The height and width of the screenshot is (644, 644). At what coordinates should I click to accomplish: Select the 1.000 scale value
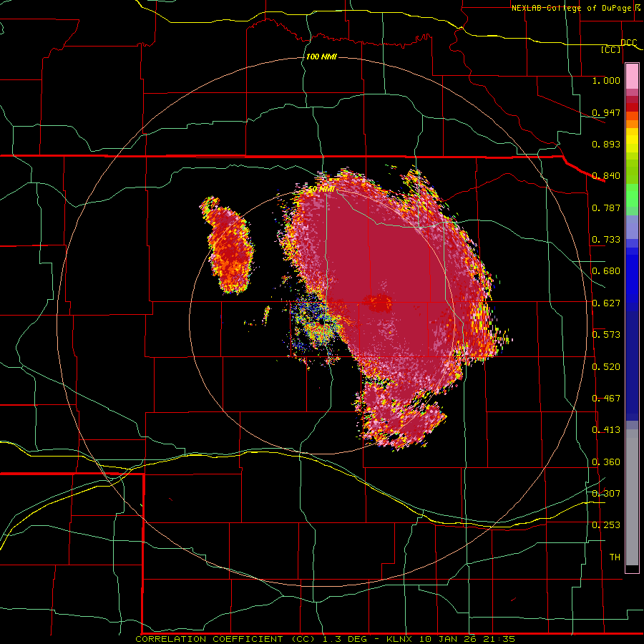click(606, 80)
